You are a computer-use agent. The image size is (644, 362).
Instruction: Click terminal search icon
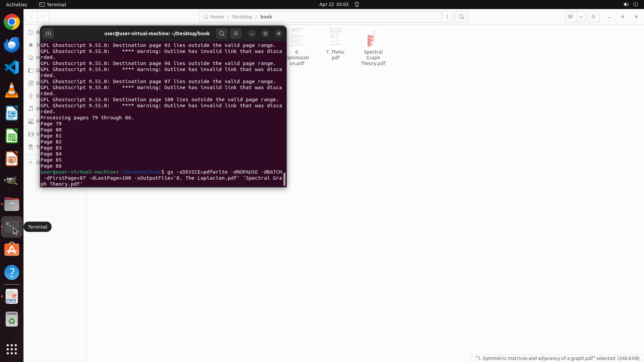221,34
